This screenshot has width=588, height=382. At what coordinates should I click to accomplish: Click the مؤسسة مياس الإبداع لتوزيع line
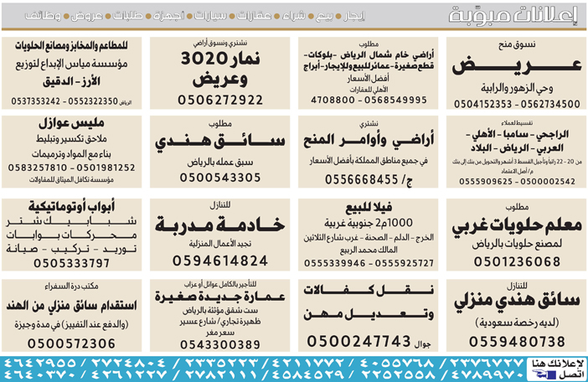click(72, 65)
